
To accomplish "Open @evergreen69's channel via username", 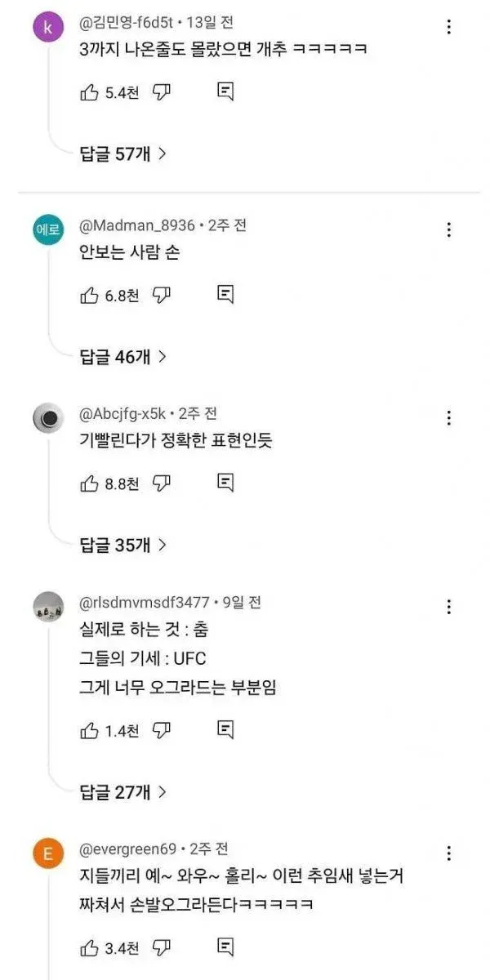I will pos(127,848).
